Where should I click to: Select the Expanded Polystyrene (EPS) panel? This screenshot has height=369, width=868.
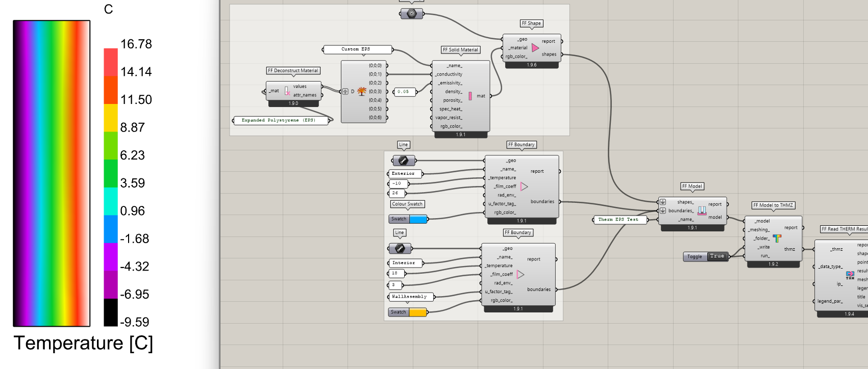[280, 120]
